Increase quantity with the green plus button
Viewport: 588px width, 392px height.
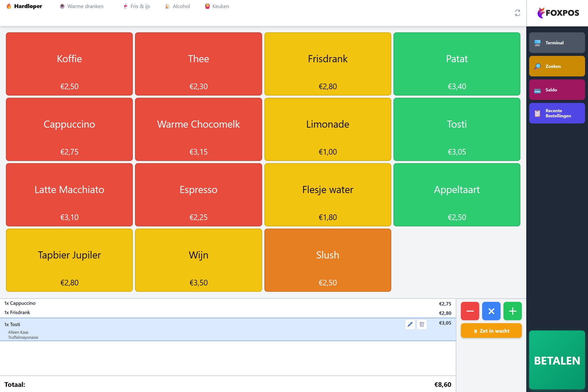click(x=513, y=311)
